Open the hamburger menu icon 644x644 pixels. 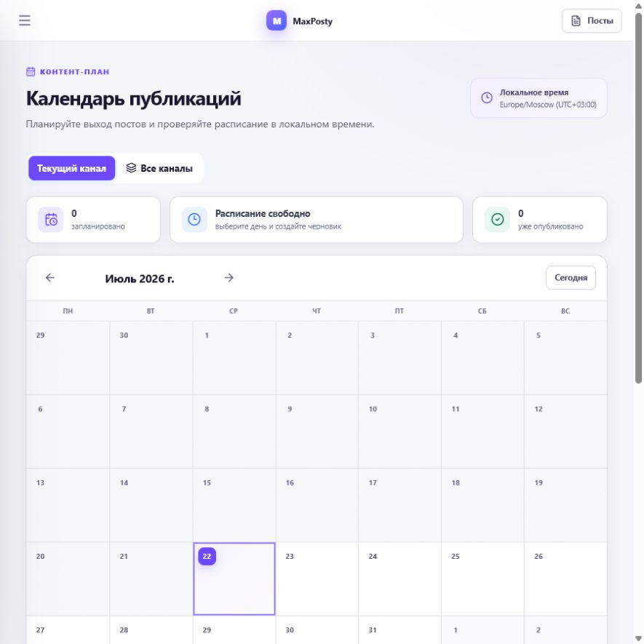(25, 20)
